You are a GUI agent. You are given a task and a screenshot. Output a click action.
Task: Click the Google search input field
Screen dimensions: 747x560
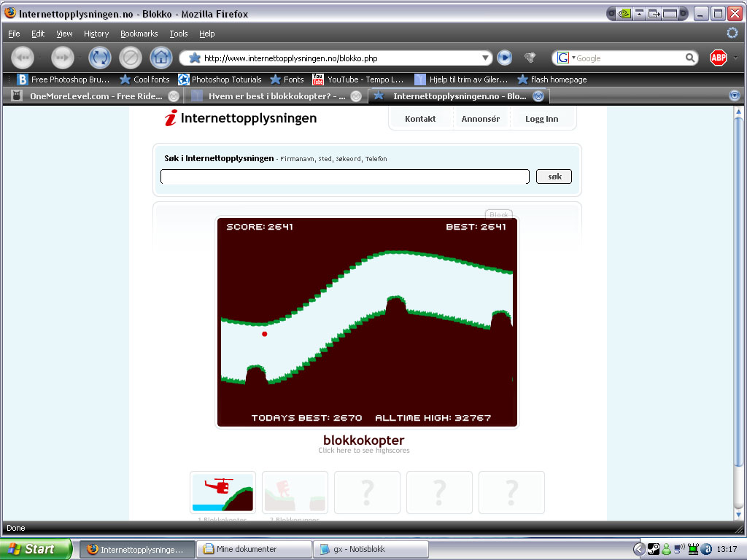630,58
